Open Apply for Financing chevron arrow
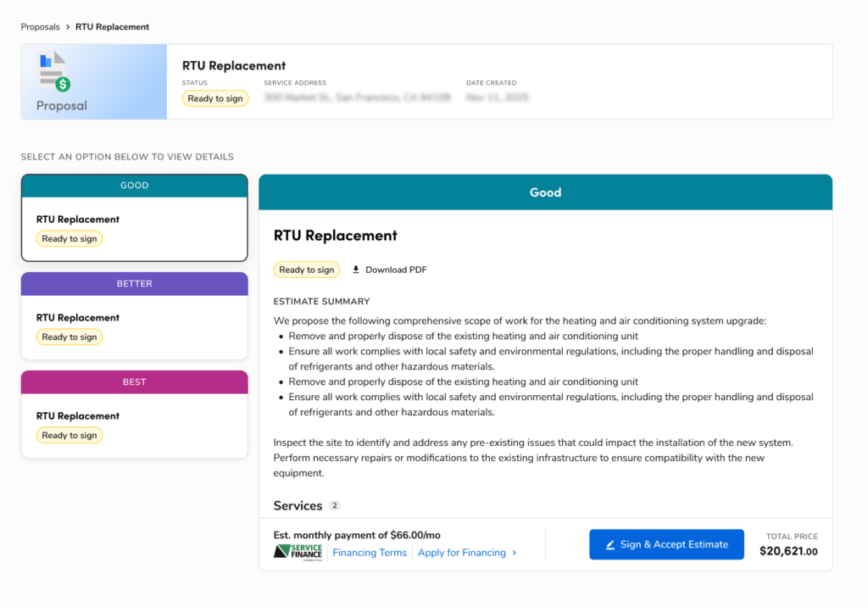 [514, 553]
